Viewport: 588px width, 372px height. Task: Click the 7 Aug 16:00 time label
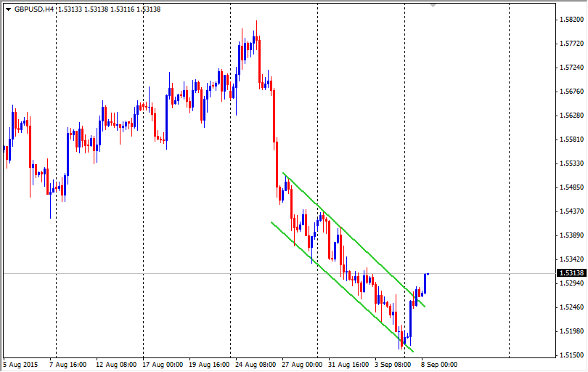tap(68, 365)
